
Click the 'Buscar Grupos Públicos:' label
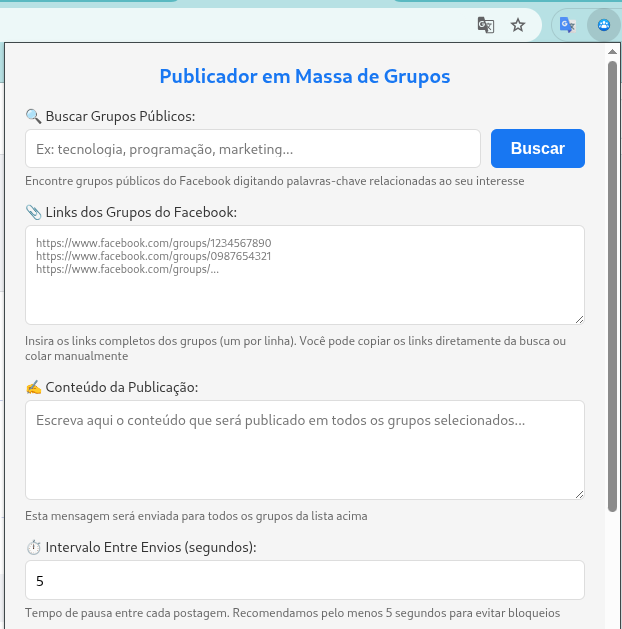pyautogui.click(x=120, y=116)
